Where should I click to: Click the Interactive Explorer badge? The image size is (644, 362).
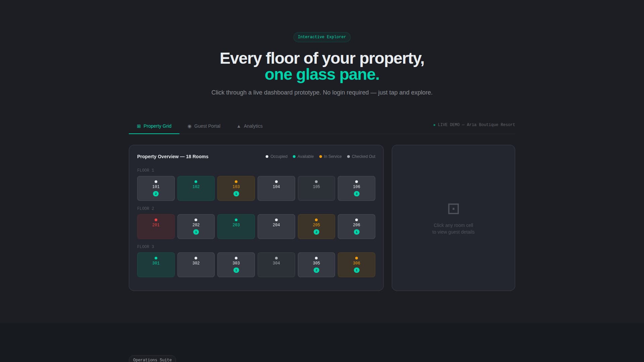point(322,37)
